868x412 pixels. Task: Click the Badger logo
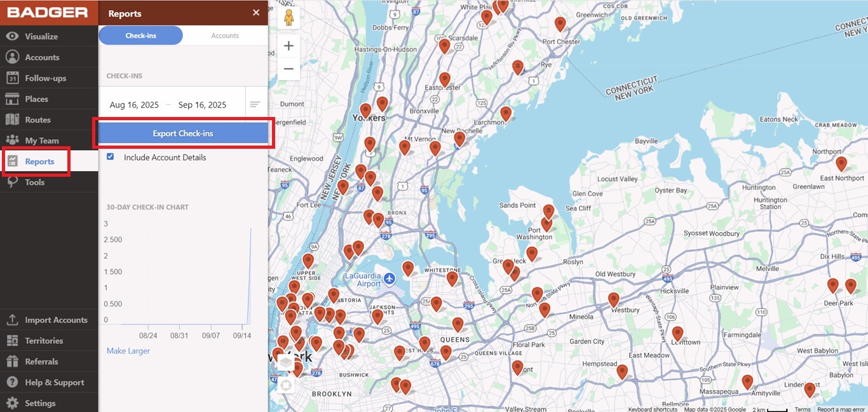click(x=48, y=13)
